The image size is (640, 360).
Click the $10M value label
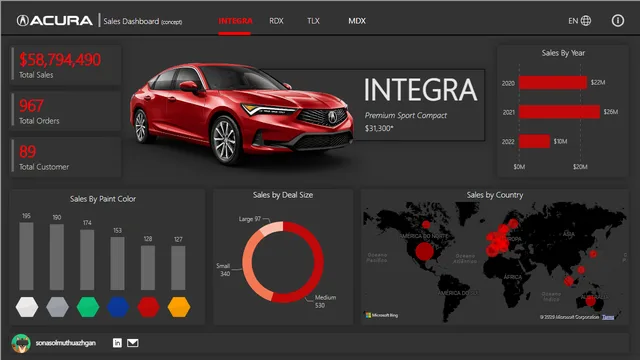point(560,141)
